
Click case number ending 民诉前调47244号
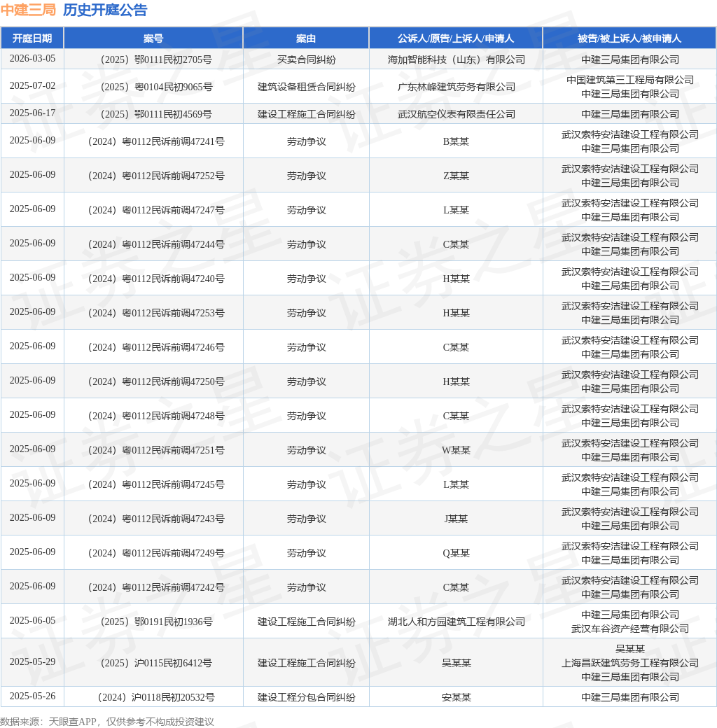click(156, 245)
